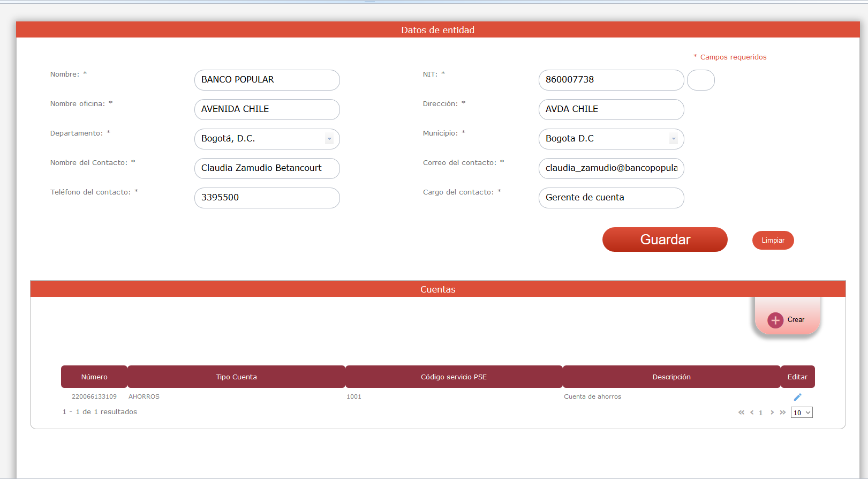
Task: Click the Teléfono del contacto field
Action: tap(267, 198)
